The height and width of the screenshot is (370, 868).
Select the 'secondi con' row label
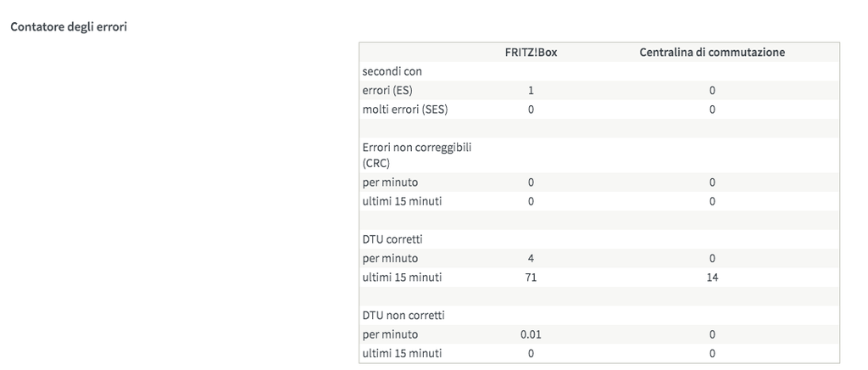pos(392,71)
